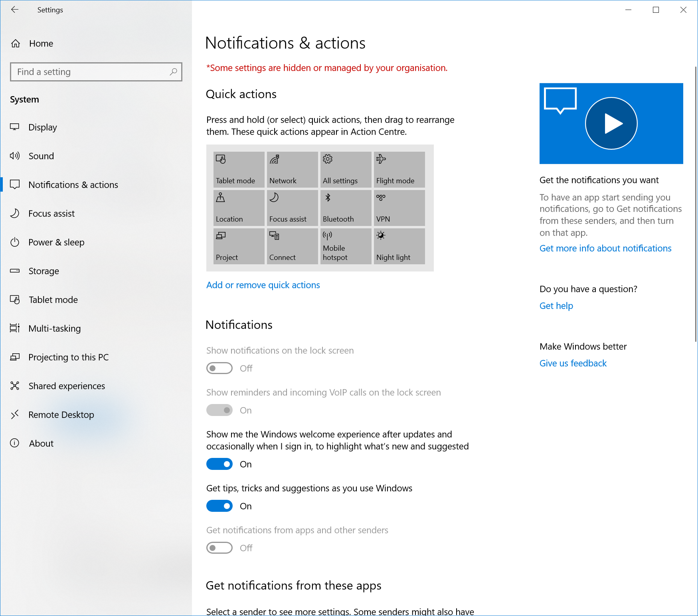Open the Storage settings page
Screen dimensions: 698x616
click(96, 271)
